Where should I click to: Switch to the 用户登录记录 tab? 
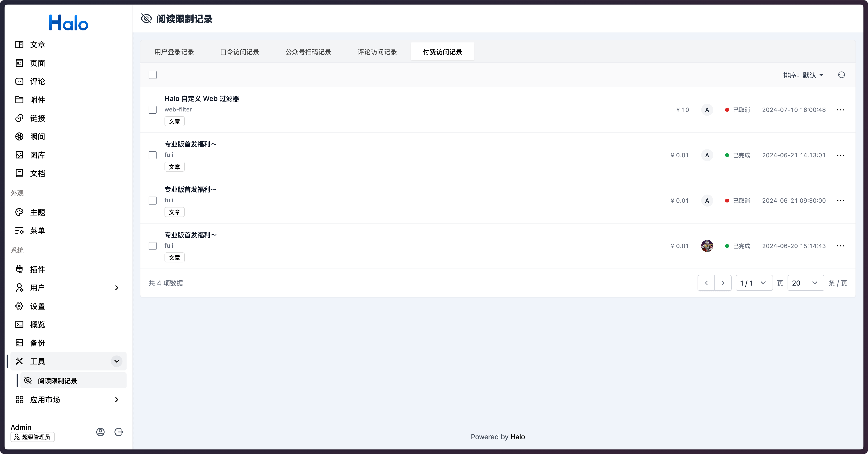click(x=174, y=52)
